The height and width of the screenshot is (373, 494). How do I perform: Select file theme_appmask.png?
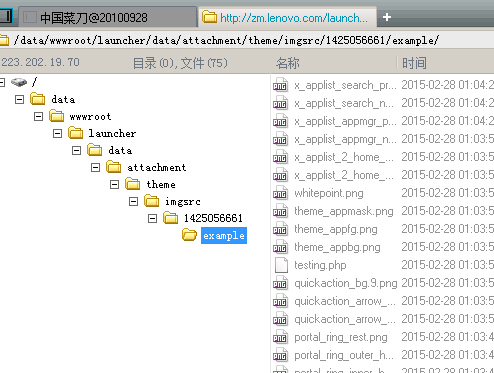(344, 211)
